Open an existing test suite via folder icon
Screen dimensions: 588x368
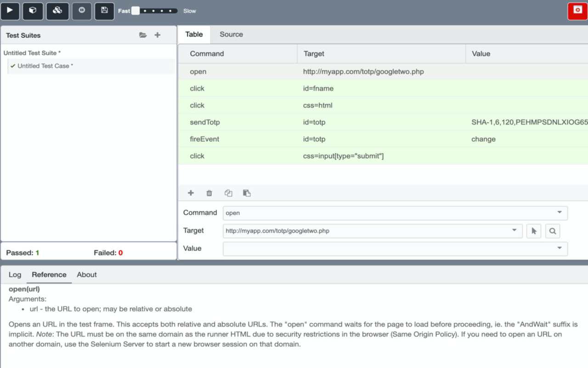pos(143,34)
